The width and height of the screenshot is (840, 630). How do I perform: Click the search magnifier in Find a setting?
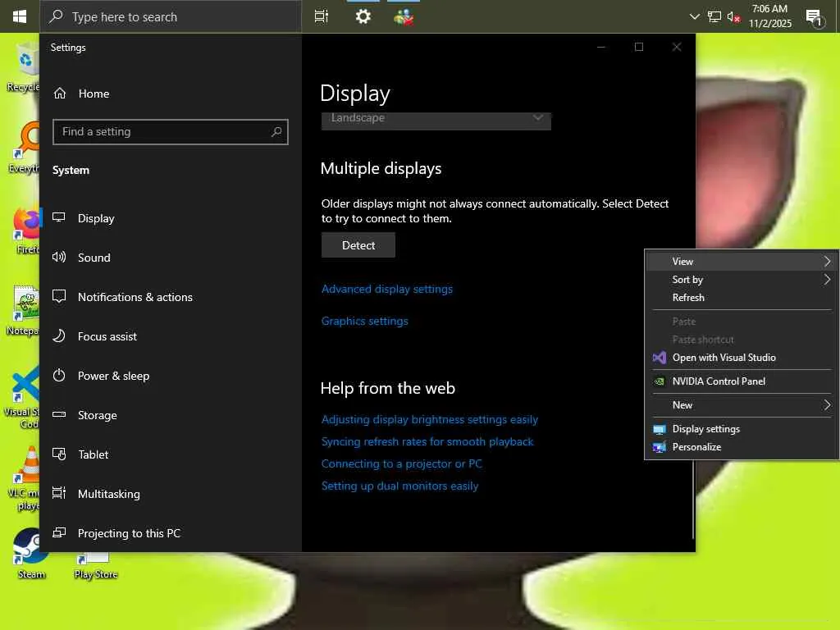[276, 132]
